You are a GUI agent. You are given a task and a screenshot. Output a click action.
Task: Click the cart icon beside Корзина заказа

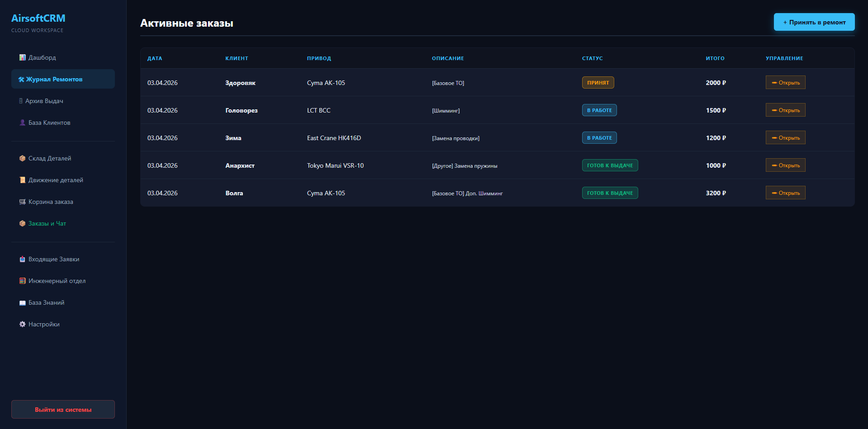coord(22,202)
